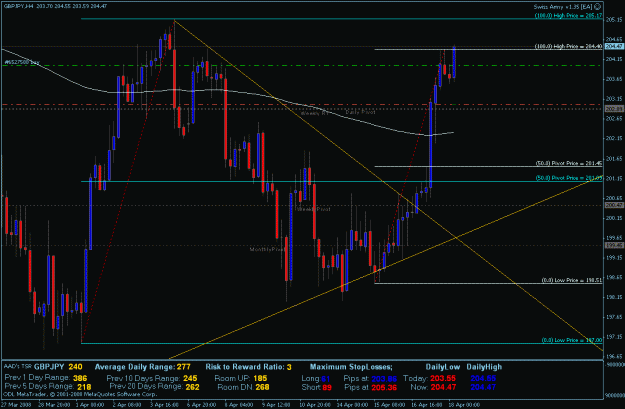This screenshot has width=625, height=409.
Task: Click the 27 Mar 2008 time axis label
Action: tap(15, 405)
